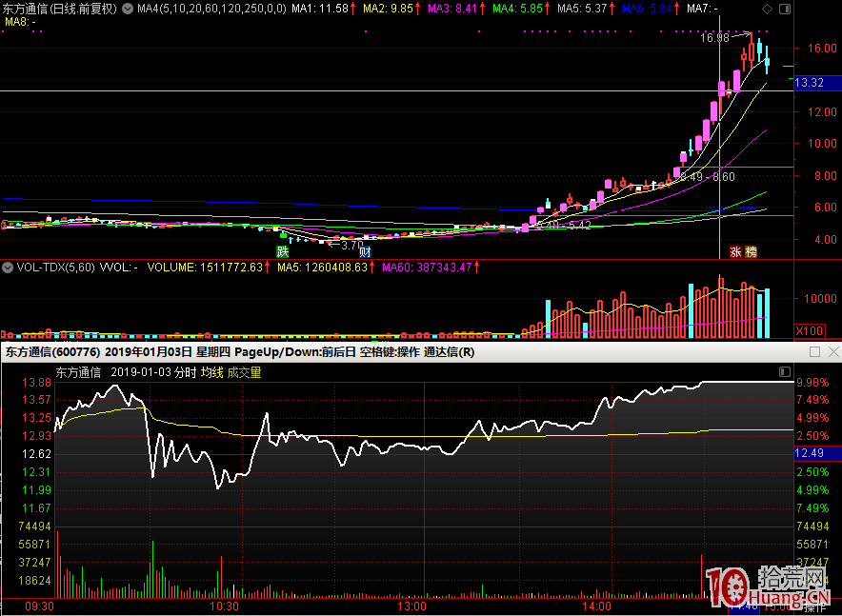Click the orange 榜 marker below K-line
This screenshot has height=616, width=842.
coord(751,251)
